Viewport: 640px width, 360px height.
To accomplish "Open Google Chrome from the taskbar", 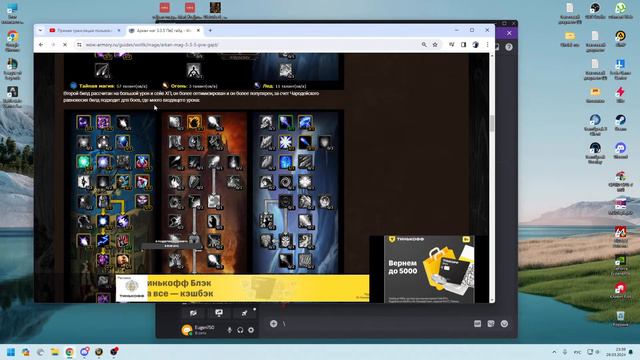I will [x=70, y=352].
